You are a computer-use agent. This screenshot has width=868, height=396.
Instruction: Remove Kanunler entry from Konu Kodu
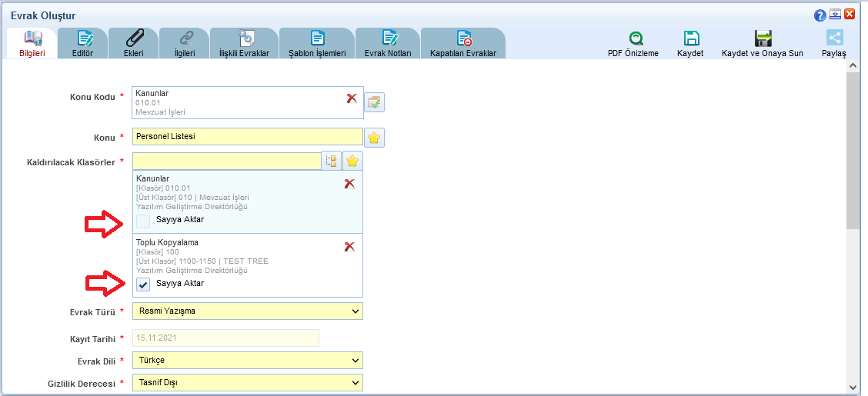pos(352,98)
